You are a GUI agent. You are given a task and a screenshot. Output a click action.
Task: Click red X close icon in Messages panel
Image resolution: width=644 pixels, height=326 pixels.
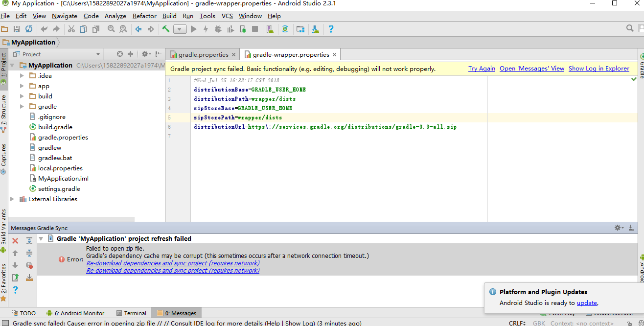pos(15,241)
